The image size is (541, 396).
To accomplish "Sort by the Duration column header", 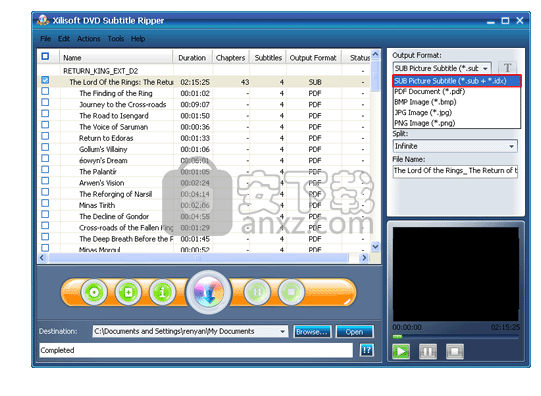I will [192, 58].
